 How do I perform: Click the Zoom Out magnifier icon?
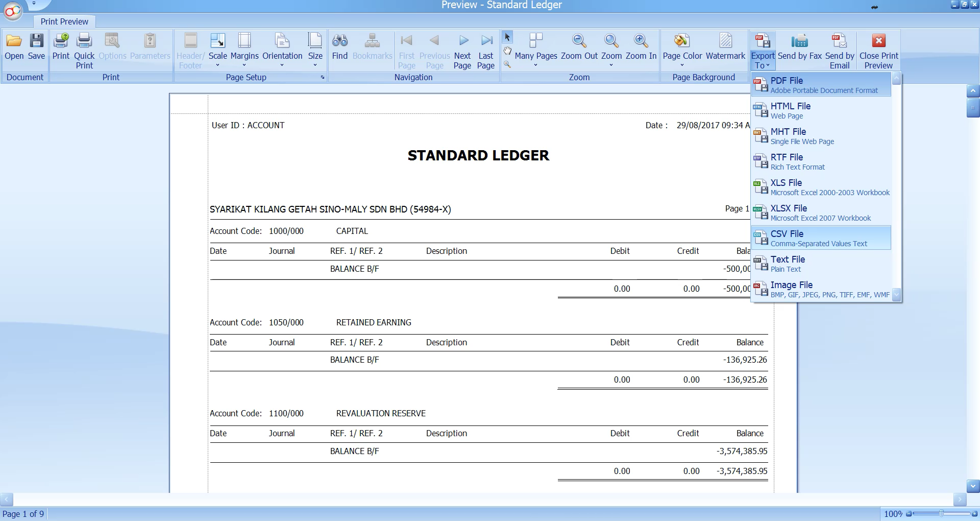tap(579, 41)
